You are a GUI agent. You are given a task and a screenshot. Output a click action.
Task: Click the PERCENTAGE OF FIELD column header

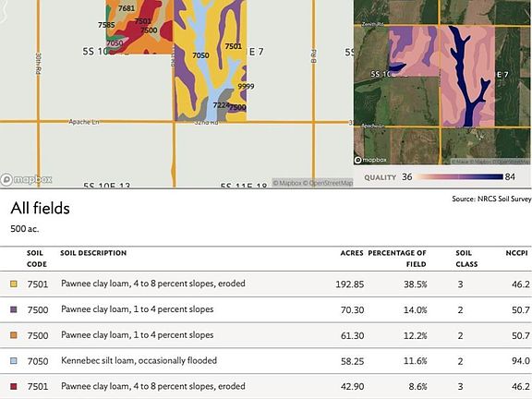click(x=397, y=259)
